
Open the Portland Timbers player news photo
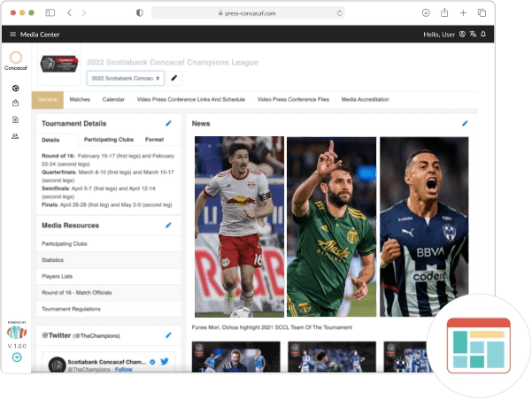tap(332, 226)
